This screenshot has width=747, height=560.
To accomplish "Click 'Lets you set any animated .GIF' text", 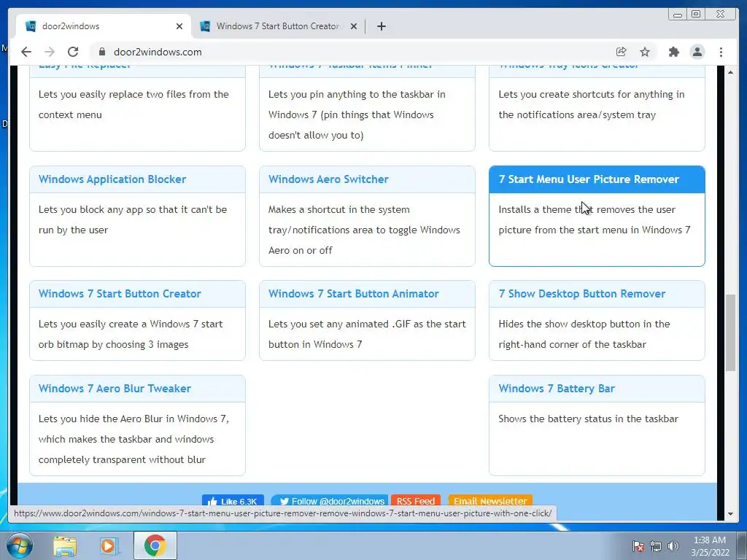I will click(x=367, y=334).
